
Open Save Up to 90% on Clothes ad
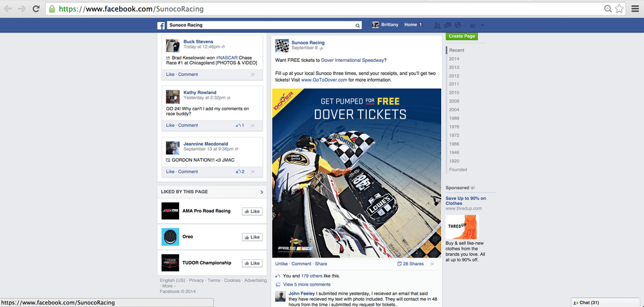(466, 201)
